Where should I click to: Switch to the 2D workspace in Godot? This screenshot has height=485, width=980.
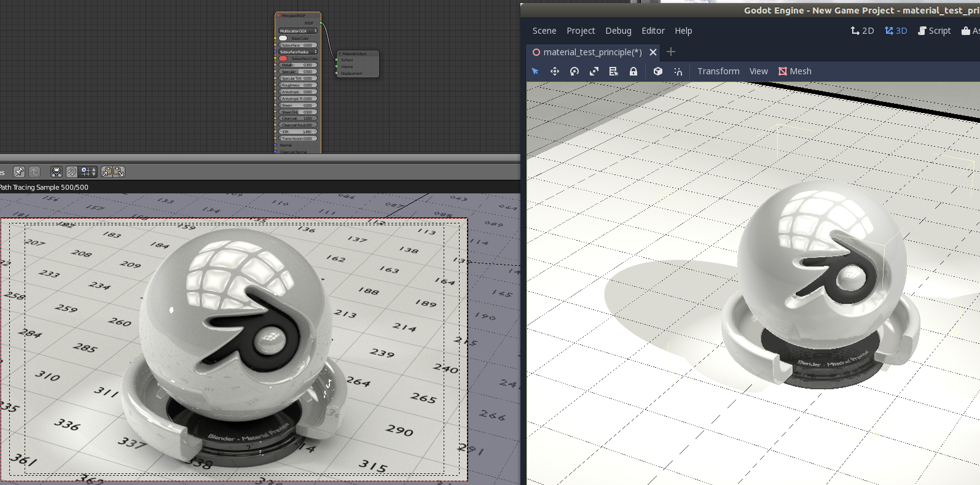coord(862,31)
